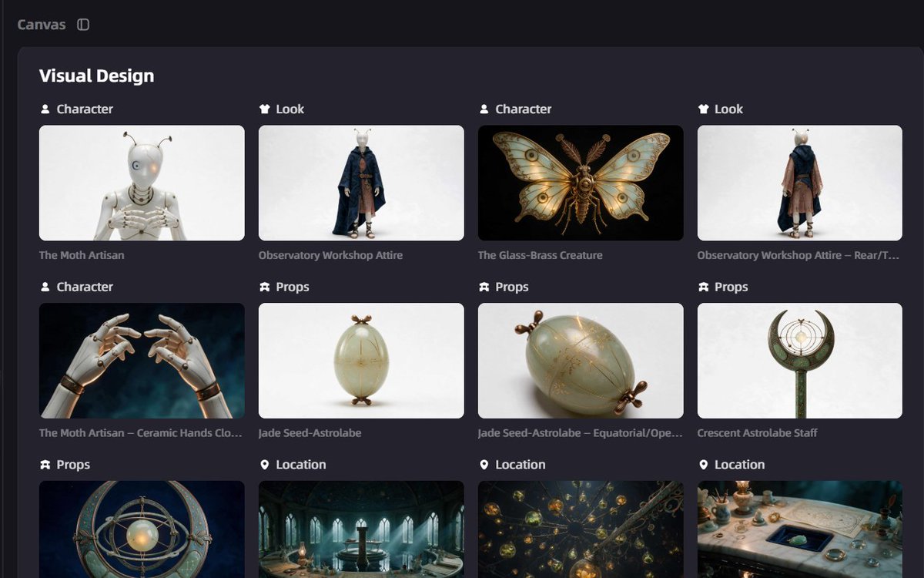The width and height of the screenshot is (924, 578).
Task: Click the caption 'Crescent Astrolabe Staff'
Action: 757,433
